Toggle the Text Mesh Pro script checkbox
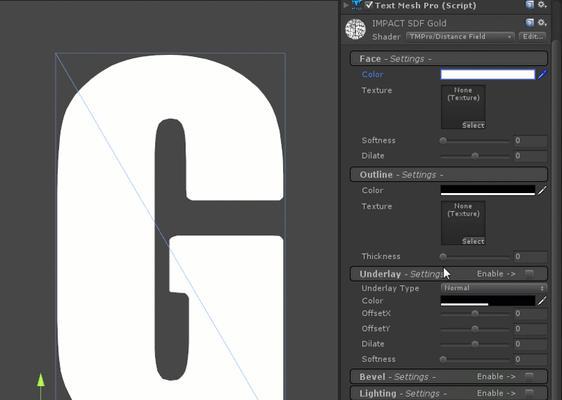562x400 pixels. coord(369,5)
